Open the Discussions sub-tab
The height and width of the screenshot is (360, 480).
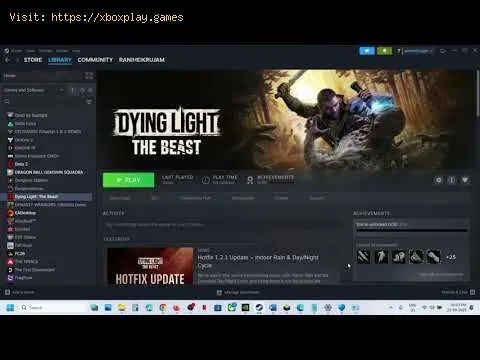click(243, 198)
